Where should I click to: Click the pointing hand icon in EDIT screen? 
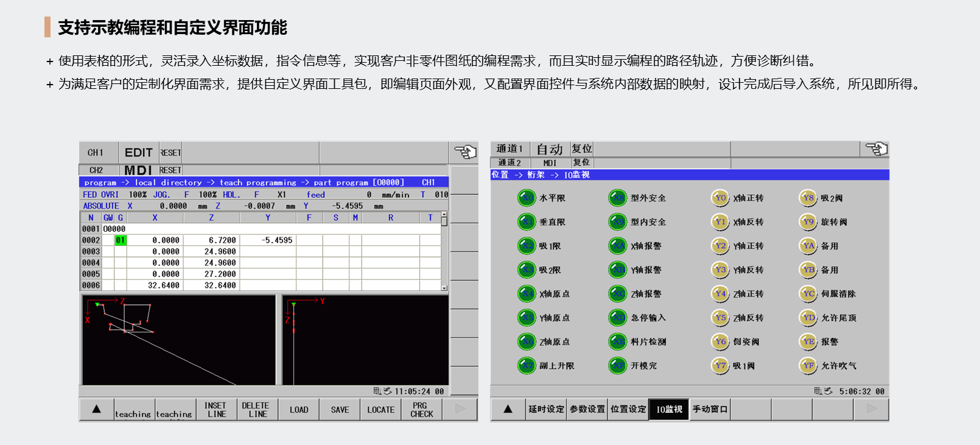(x=465, y=152)
